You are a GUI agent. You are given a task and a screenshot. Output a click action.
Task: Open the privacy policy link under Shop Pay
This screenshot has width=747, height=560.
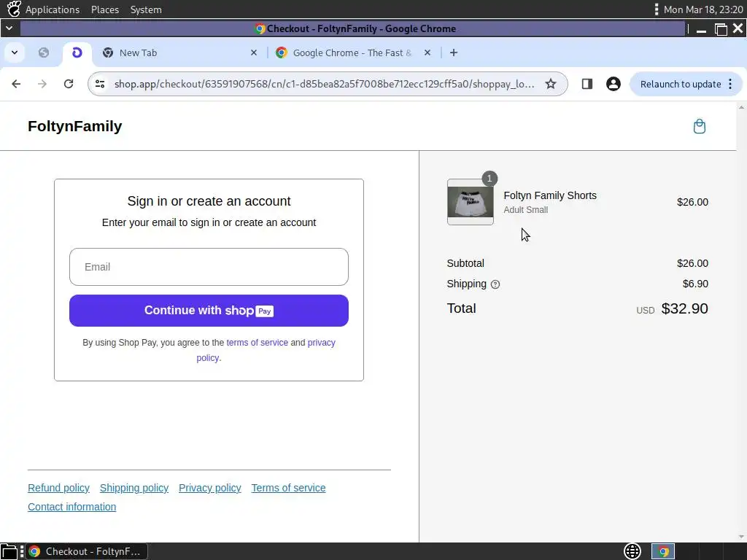click(321, 343)
